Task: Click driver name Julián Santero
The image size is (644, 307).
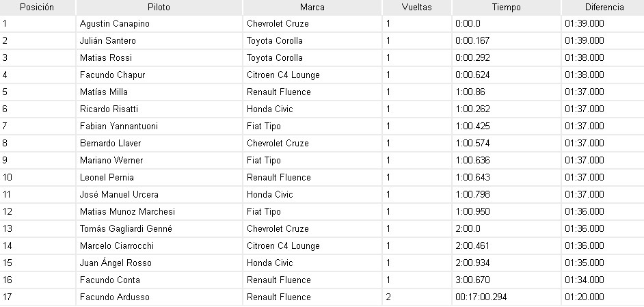Action: coord(107,41)
